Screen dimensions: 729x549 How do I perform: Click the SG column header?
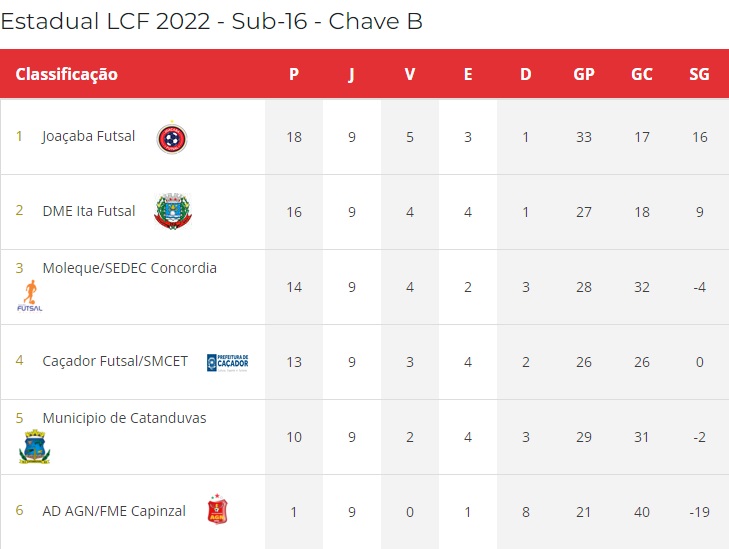(699, 74)
